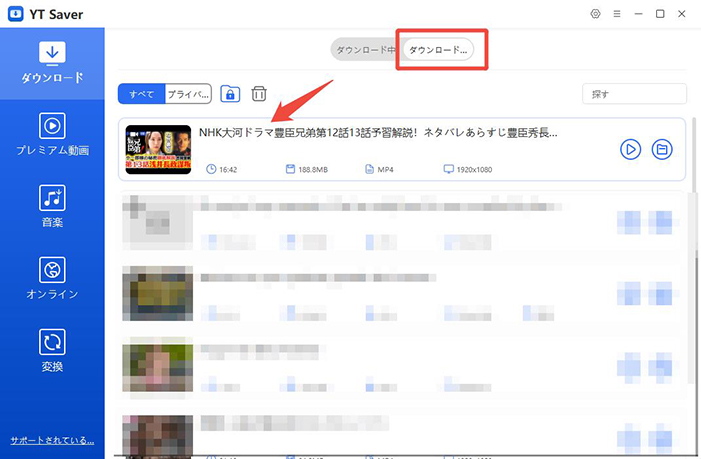
Task: Open the プレミアム動画 sidebar section
Action: pos(52,135)
